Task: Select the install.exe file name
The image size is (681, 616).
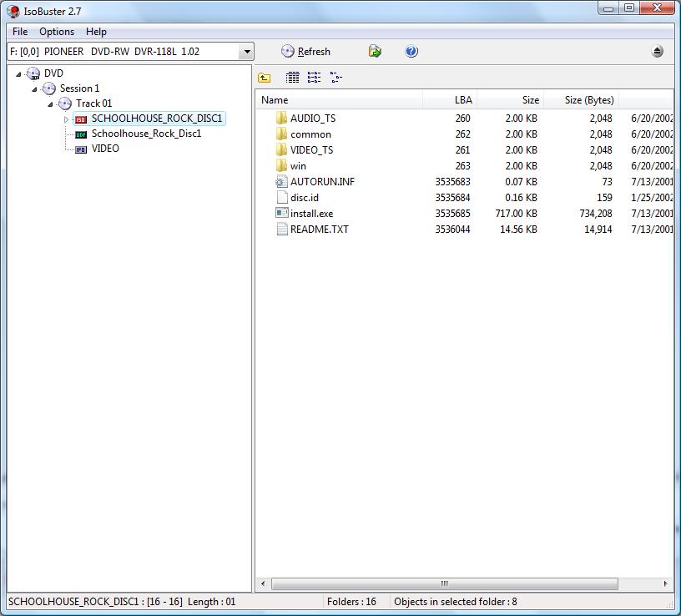Action: tap(311, 214)
